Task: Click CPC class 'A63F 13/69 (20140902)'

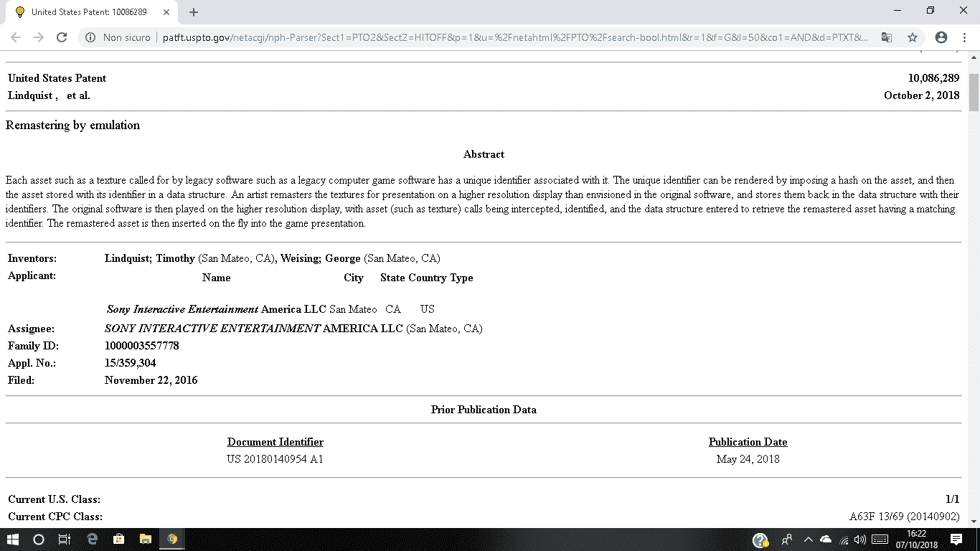Action: pyautogui.click(x=905, y=517)
